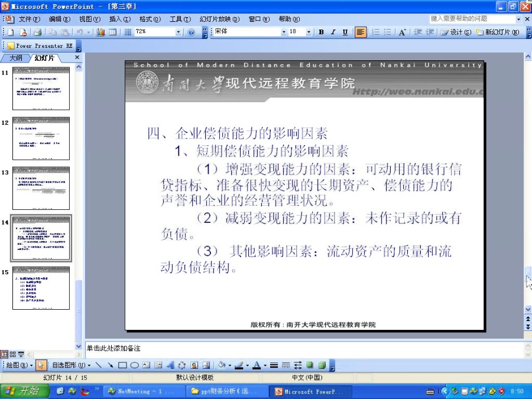Switch to the 大纲 (Outline) tab
The width and height of the screenshot is (532, 399).
tap(15, 58)
